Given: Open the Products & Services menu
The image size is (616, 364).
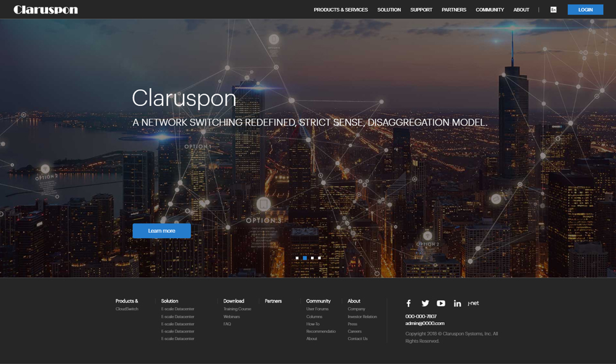Looking at the screenshot, I should [341, 10].
